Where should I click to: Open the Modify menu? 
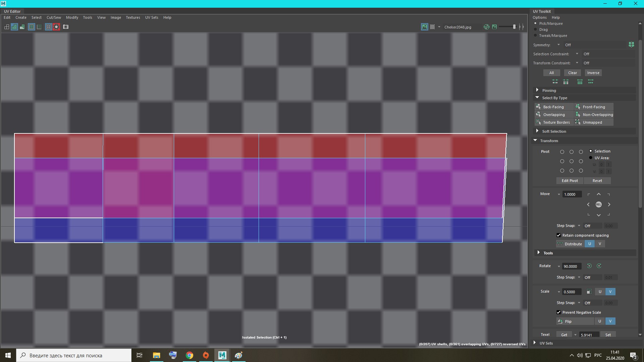pyautogui.click(x=72, y=17)
